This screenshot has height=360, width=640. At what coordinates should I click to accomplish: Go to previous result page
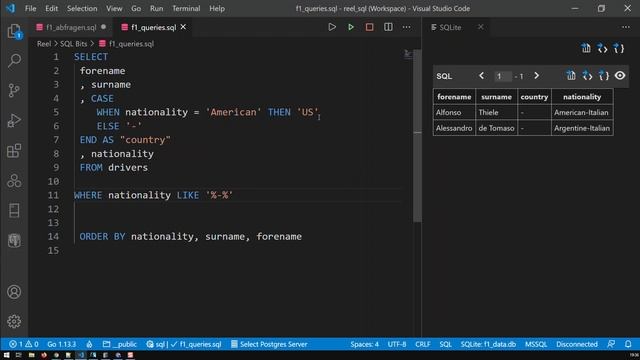[x=482, y=76]
